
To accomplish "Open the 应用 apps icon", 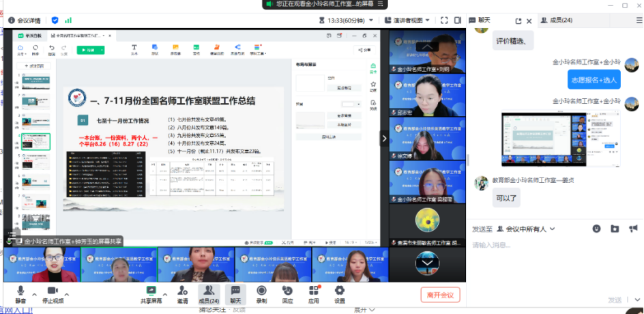I will (x=314, y=295).
